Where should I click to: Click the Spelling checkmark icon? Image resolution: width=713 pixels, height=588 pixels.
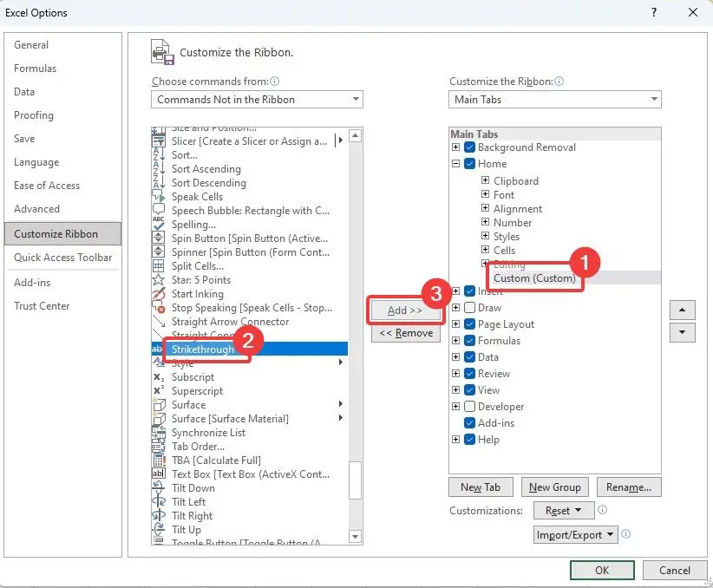tap(158, 225)
